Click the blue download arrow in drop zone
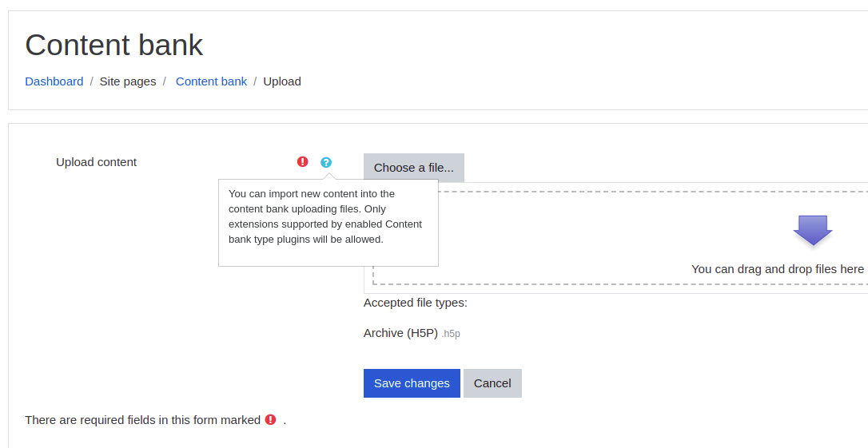The image size is (868, 448). click(x=813, y=230)
